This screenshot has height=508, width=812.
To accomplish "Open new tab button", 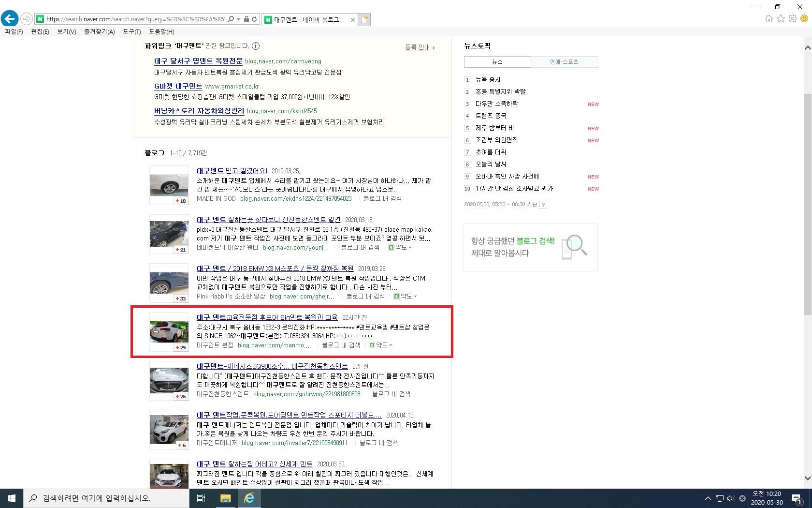I will pyautogui.click(x=364, y=19).
